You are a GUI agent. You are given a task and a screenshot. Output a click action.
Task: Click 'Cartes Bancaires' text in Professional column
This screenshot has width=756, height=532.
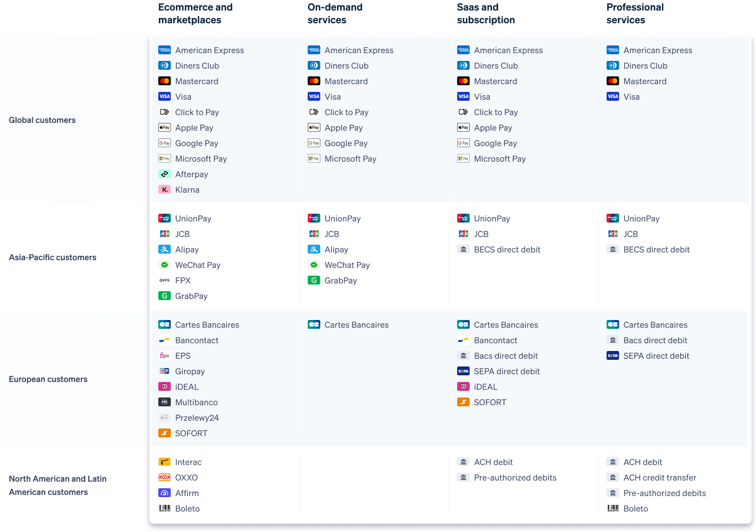pyautogui.click(x=655, y=325)
